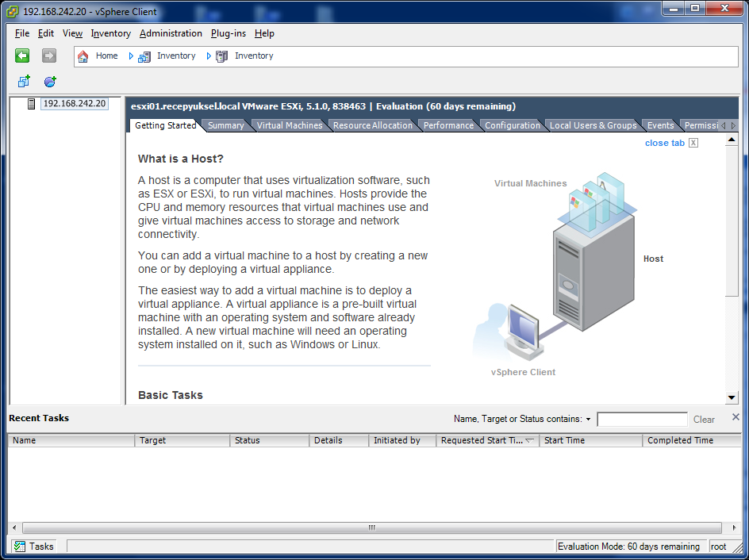Viewport: 749px width, 560px height.
Task: Click the Details column header
Action: click(x=339, y=441)
